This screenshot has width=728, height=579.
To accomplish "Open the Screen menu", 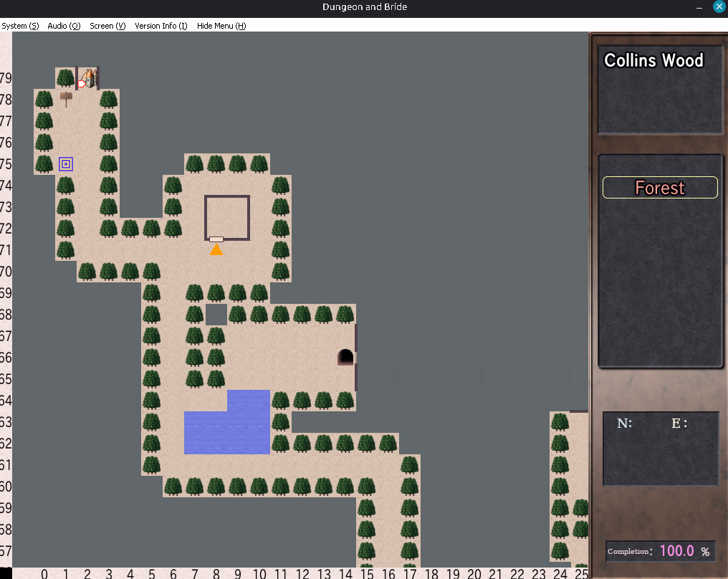I will click(x=107, y=26).
